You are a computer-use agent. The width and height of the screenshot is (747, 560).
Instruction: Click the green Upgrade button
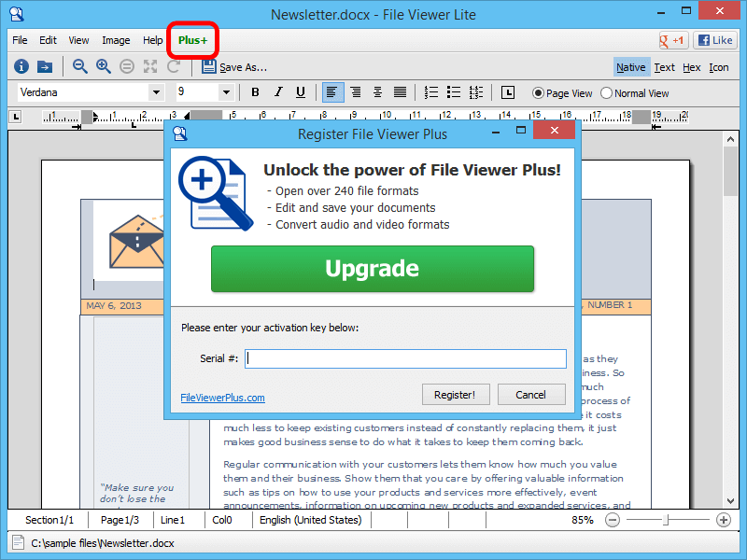point(373,269)
